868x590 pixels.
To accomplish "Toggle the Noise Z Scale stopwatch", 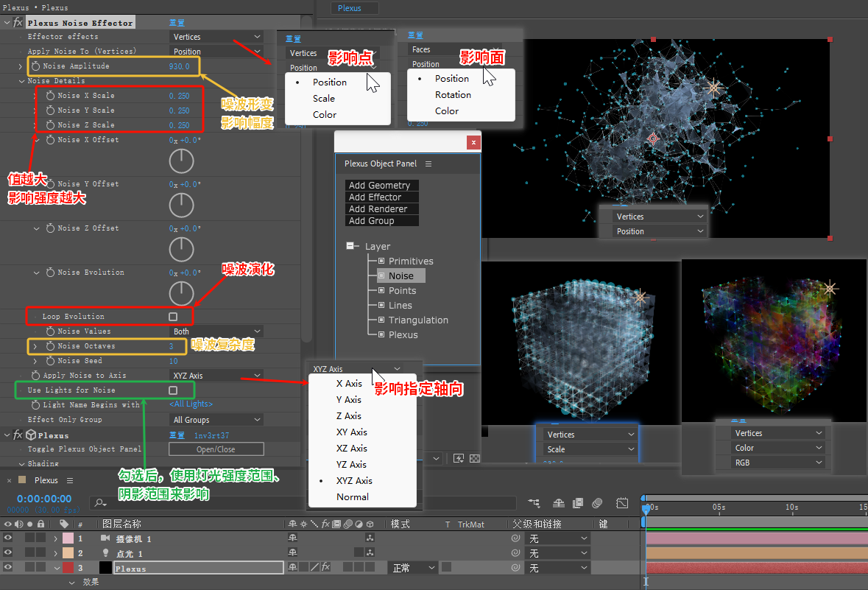I will point(50,125).
